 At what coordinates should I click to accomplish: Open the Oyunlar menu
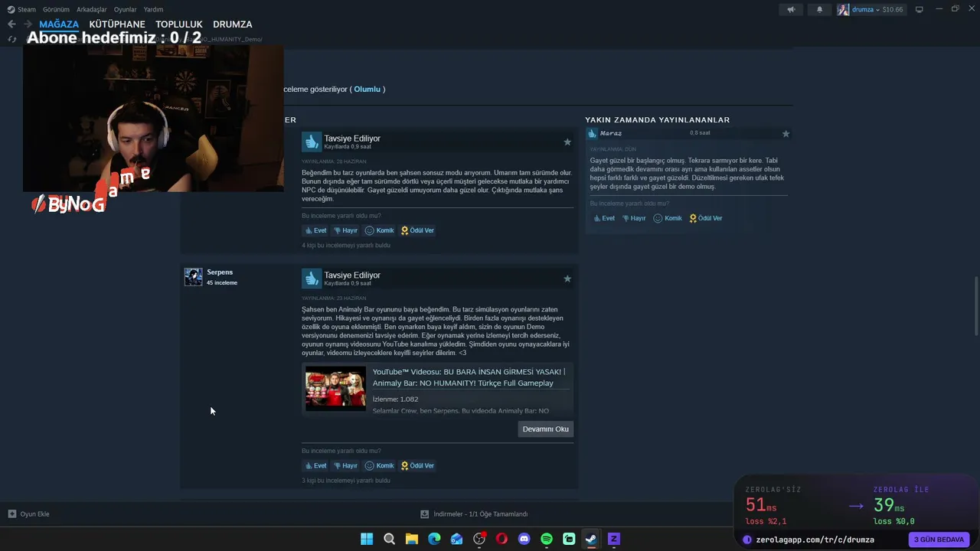pos(126,9)
